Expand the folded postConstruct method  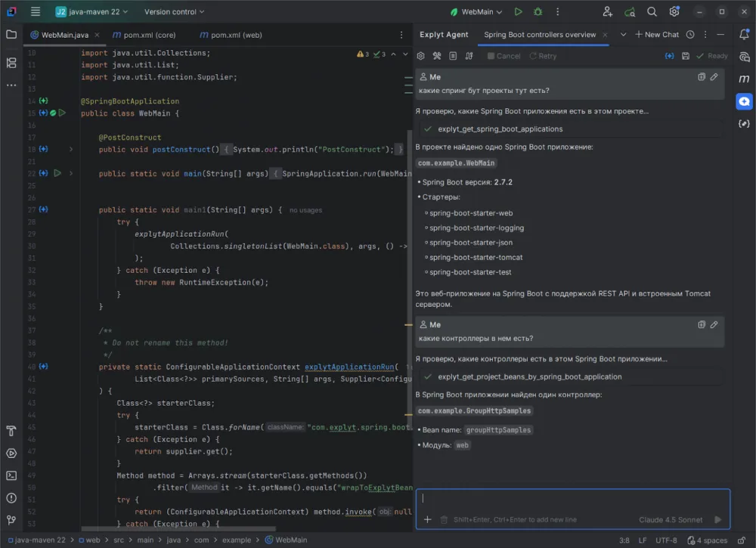tap(71, 150)
